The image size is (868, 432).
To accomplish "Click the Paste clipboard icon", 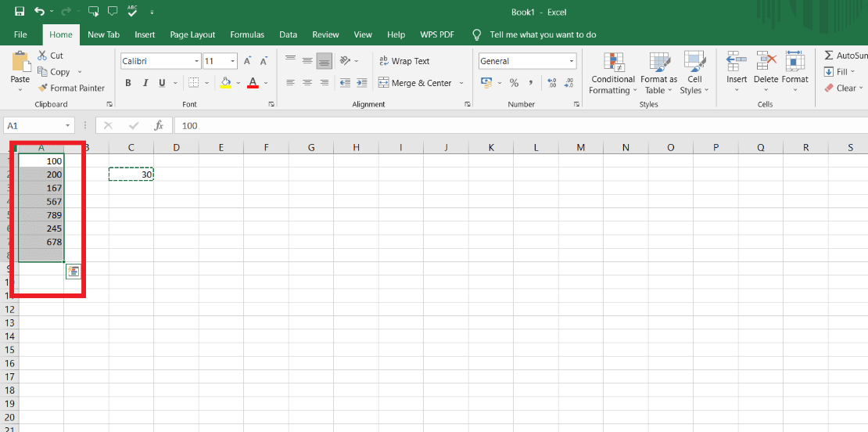I will pos(20,62).
